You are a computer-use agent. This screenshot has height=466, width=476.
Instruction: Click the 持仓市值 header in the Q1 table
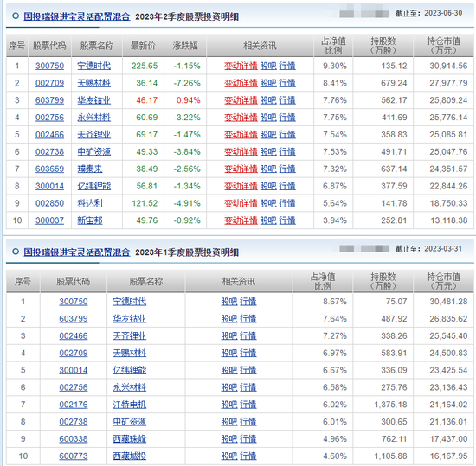coord(443,281)
